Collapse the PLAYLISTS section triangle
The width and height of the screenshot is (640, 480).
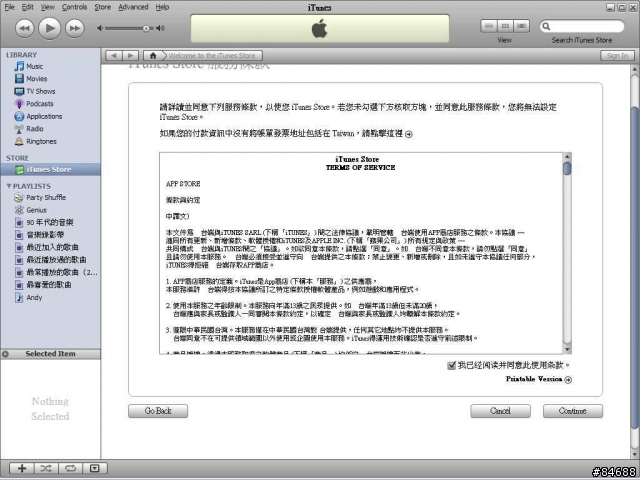coord(9,186)
